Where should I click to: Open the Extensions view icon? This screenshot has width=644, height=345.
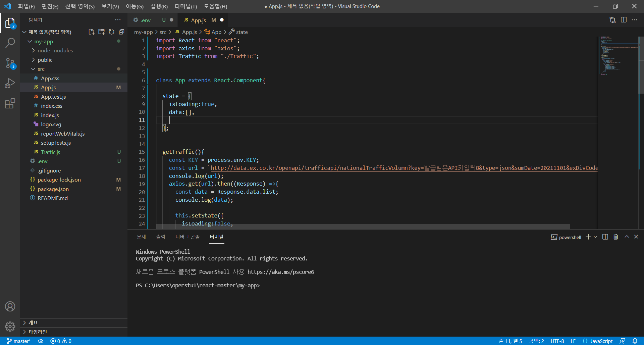click(10, 103)
